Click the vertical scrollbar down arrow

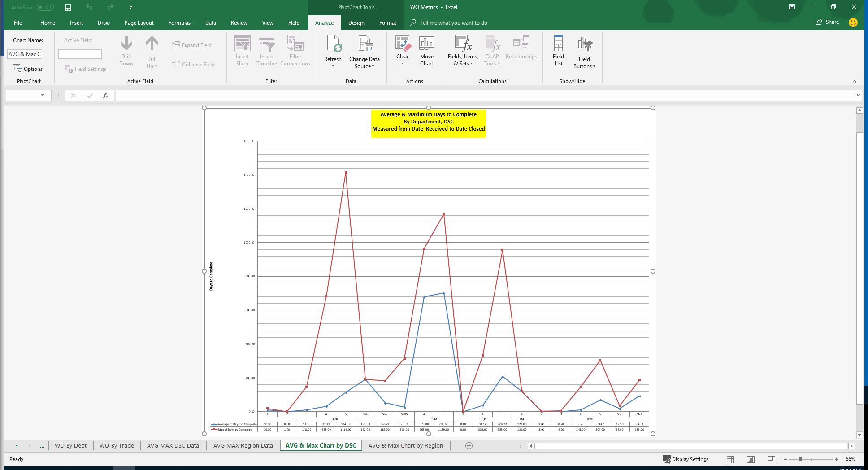[x=859, y=435]
